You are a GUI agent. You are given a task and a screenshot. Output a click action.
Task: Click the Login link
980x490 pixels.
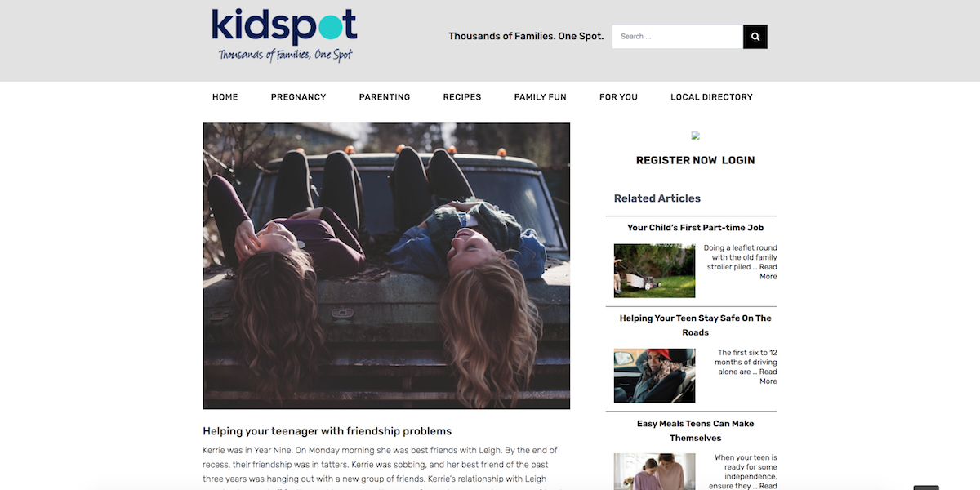tap(738, 160)
